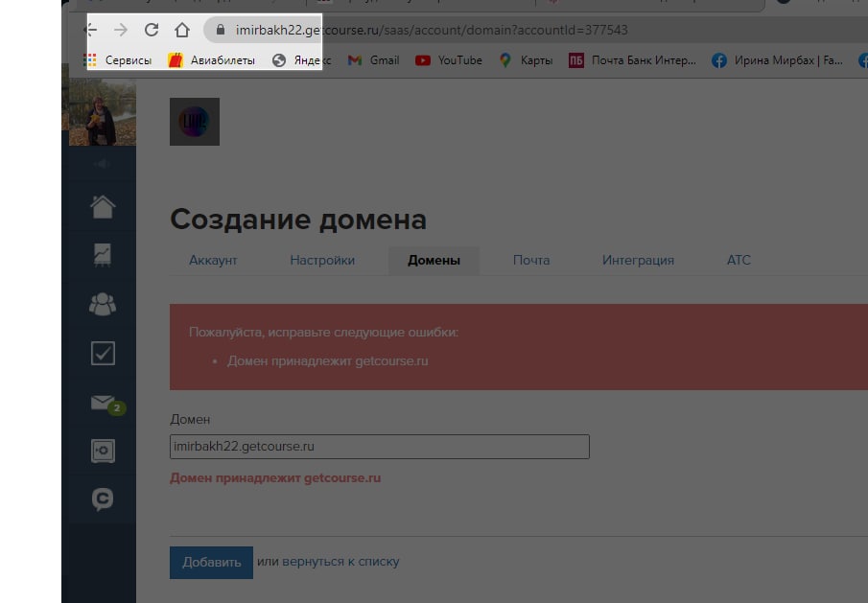The width and height of the screenshot is (868, 603).
Task: Open the Gmail bookmark
Action: (374, 60)
